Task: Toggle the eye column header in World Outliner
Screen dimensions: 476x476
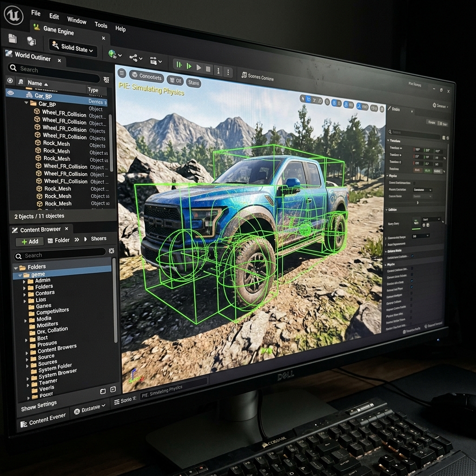Action: [x=10, y=80]
